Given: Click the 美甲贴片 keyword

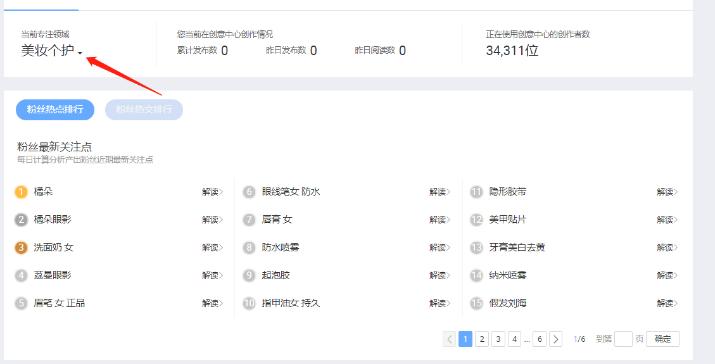Looking at the screenshot, I should (x=508, y=219).
